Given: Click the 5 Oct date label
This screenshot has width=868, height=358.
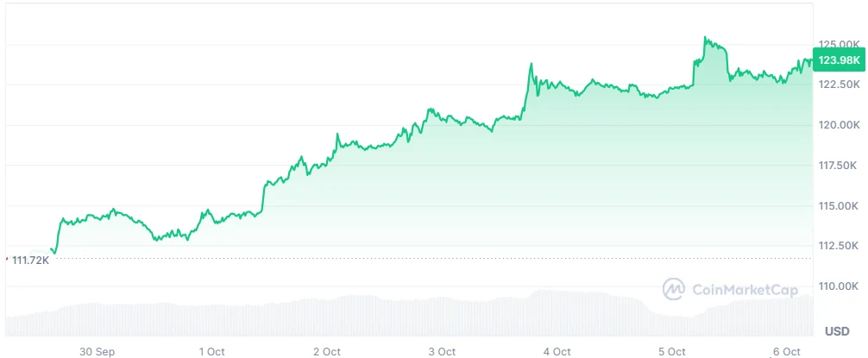Looking at the screenshot, I should tap(671, 351).
